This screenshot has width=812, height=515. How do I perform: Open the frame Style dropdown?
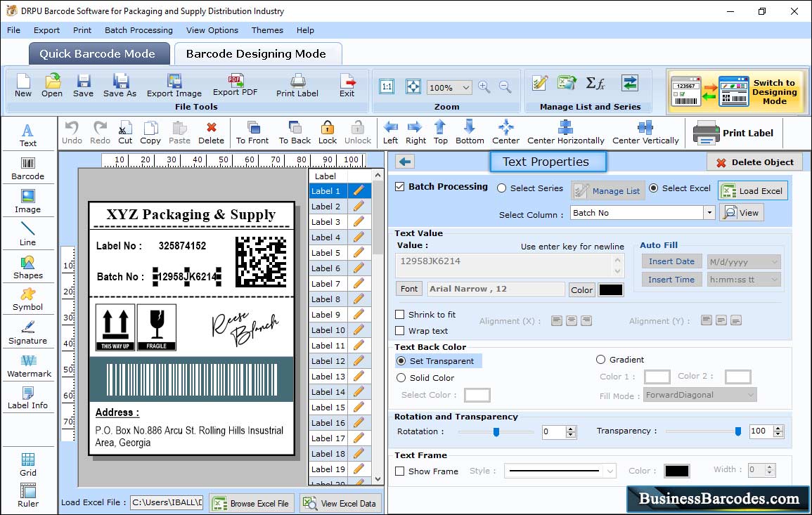(610, 471)
